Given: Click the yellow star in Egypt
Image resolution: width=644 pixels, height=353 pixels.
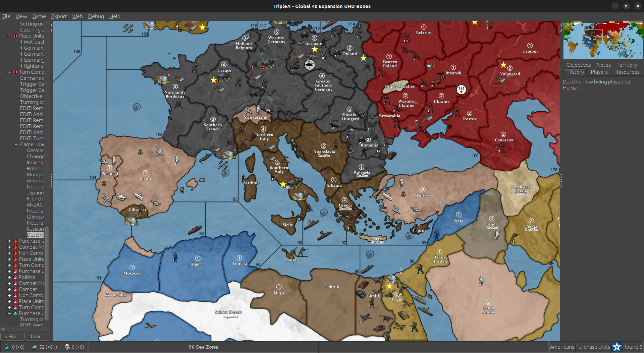Looking at the screenshot, I should coord(389,286).
